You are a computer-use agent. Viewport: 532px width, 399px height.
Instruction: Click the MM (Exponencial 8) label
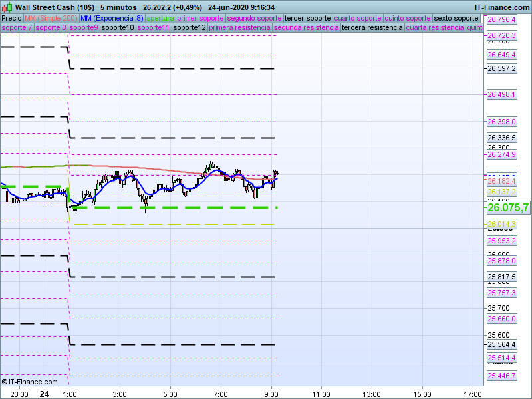coord(107,18)
